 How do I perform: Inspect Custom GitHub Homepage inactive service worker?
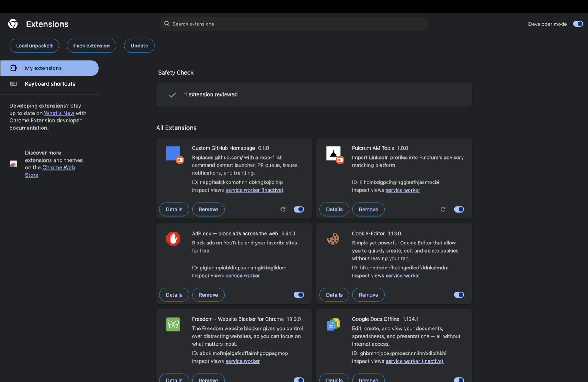254,190
